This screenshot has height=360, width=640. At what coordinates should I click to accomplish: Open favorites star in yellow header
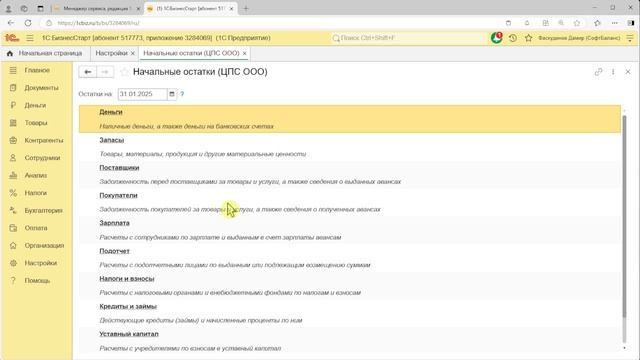click(529, 38)
